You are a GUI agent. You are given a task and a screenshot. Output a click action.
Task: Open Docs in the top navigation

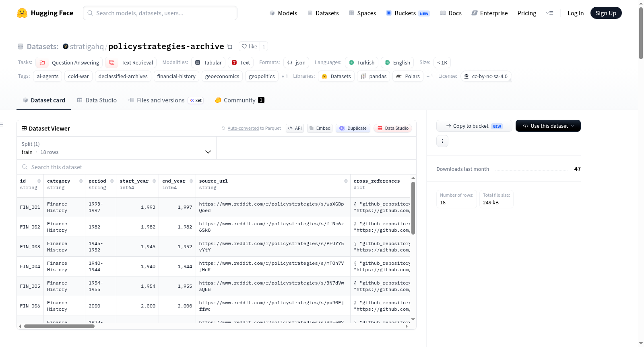pyautogui.click(x=451, y=13)
